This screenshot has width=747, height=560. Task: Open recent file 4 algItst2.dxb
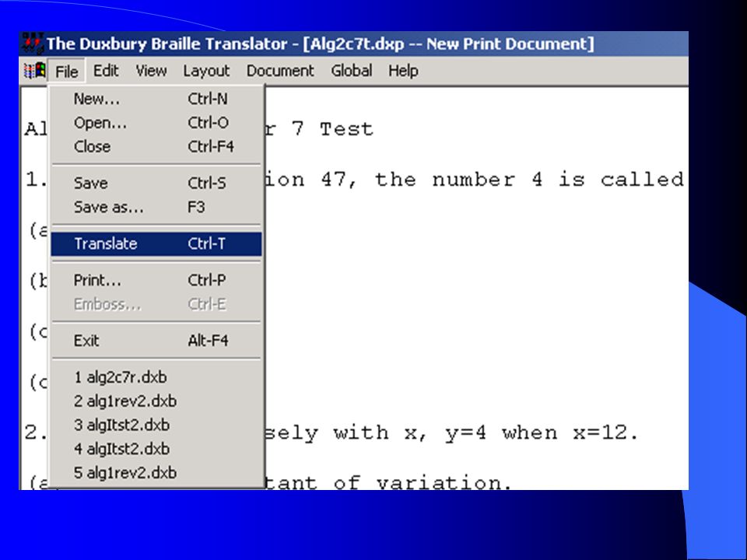tap(156, 449)
